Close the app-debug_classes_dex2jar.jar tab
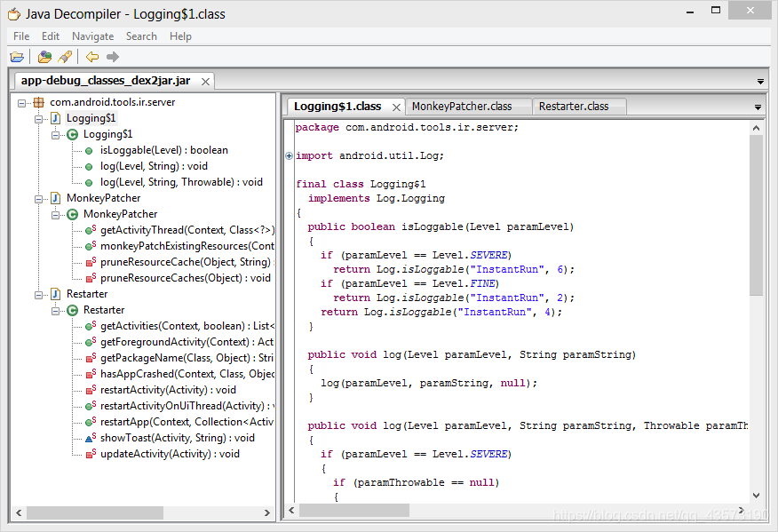The height and width of the screenshot is (532, 778). 205,82
